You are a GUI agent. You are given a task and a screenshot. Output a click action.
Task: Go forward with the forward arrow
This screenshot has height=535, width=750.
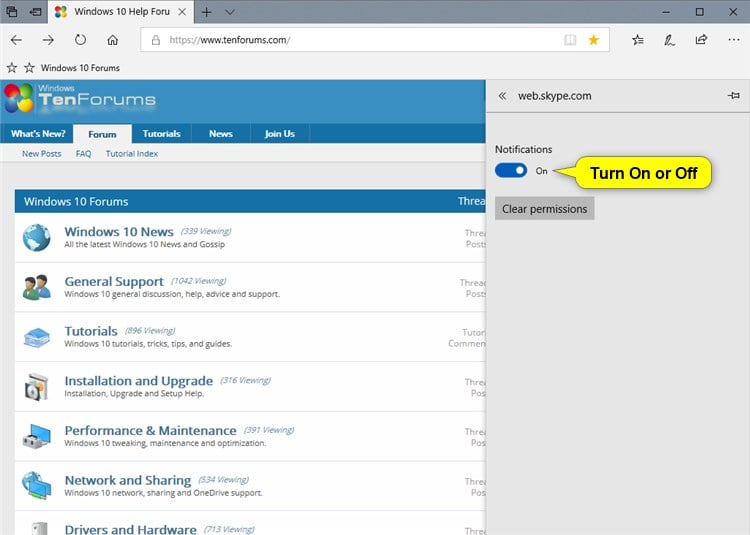pyautogui.click(x=48, y=40)
